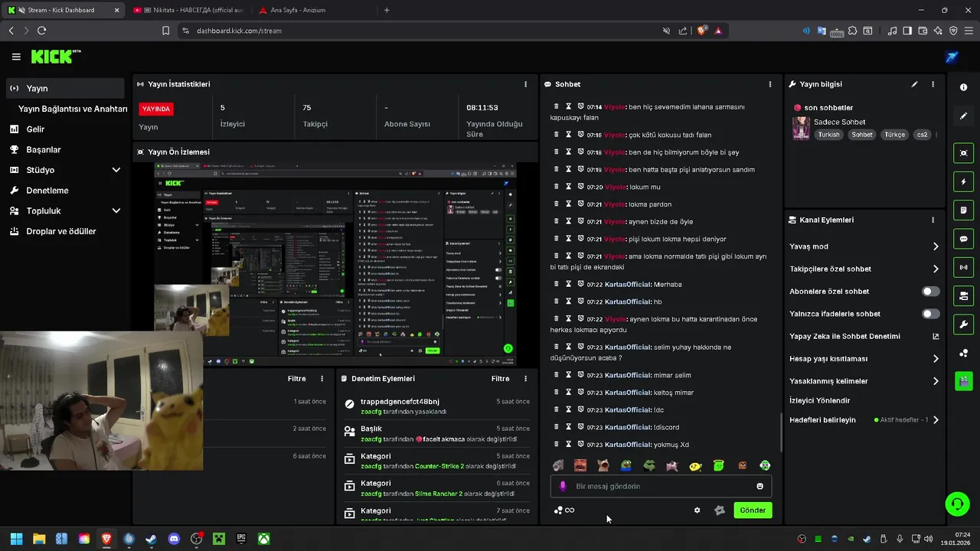Viewport: 980px width, 551px height.
Task: Open Filtre in Denetim Eylemleri panel
Action: 500,379
